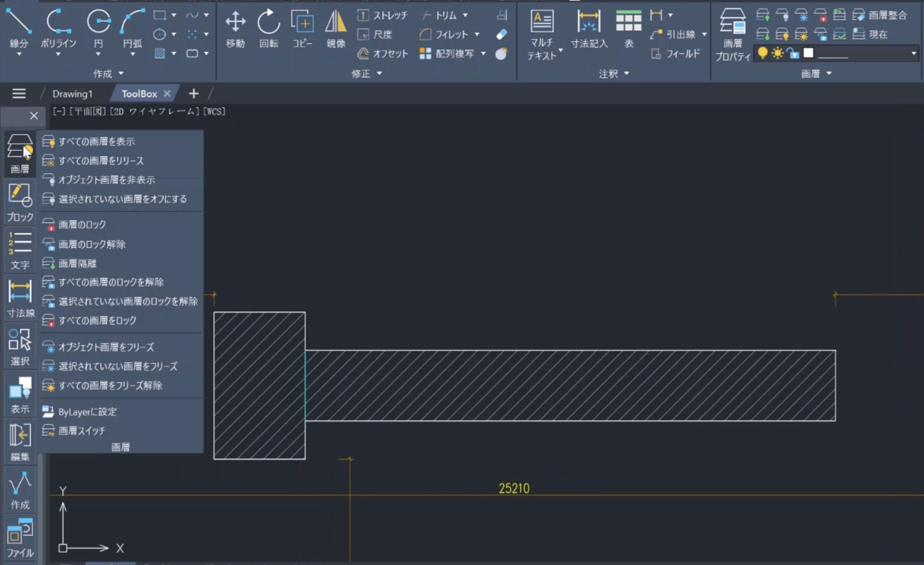Click the white layer color swatch
924x565 pixels.
tap(808, 53)
